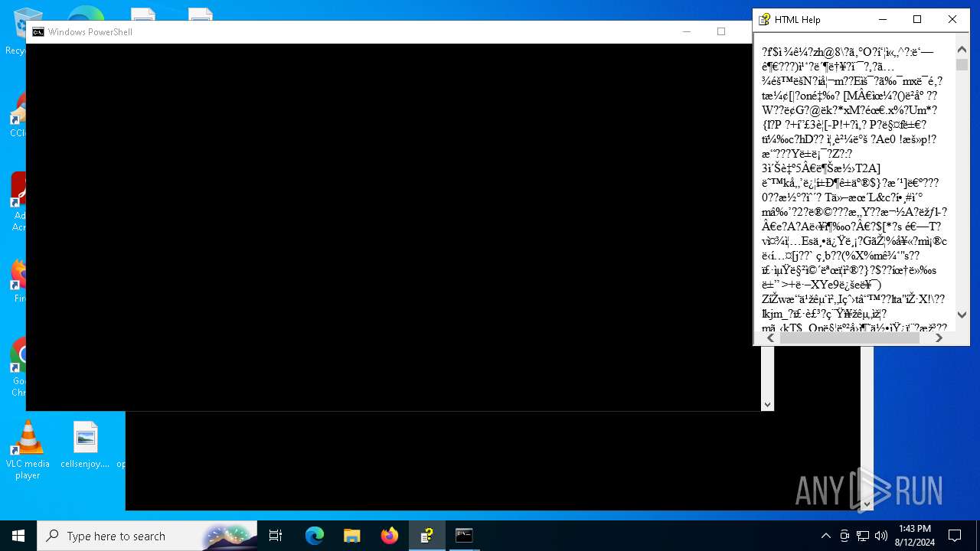Maximize the HTML Help window

coord(917,20)
